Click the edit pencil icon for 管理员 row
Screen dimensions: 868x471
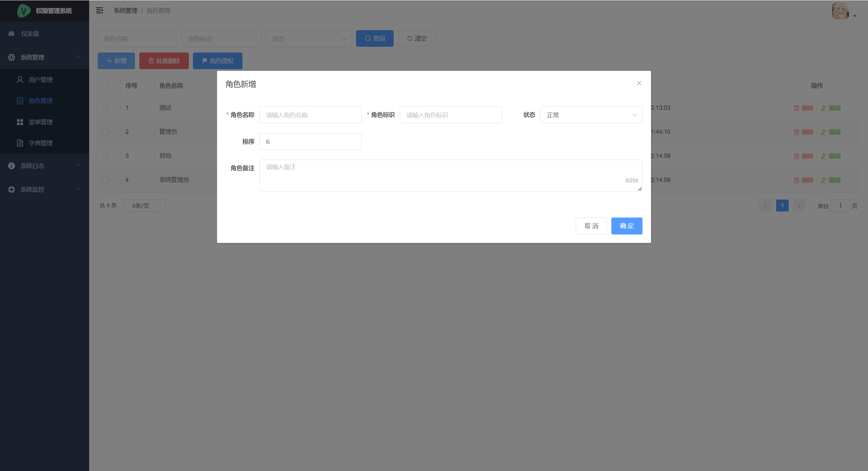pos(823,132)
